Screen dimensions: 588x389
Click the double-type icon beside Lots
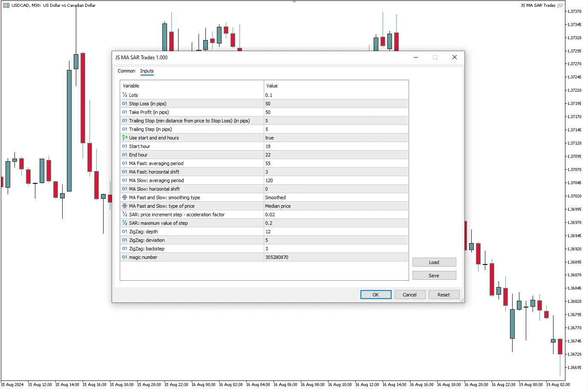124,95
